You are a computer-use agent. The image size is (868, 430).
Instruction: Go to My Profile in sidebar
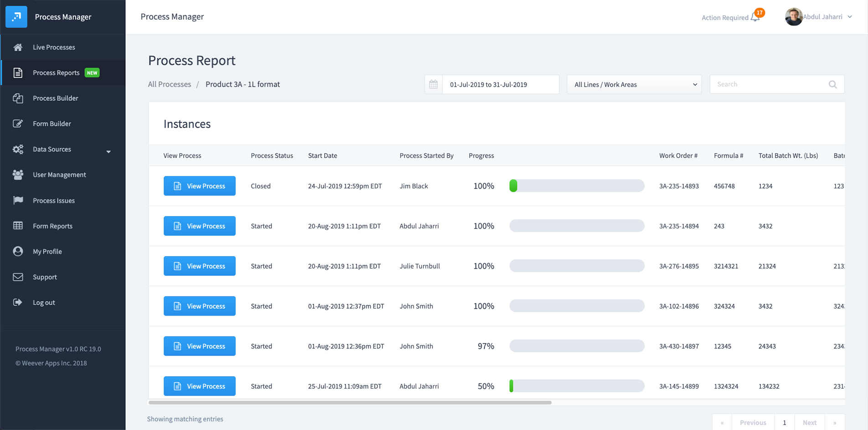pyautogui.click(x=47, y=252)
